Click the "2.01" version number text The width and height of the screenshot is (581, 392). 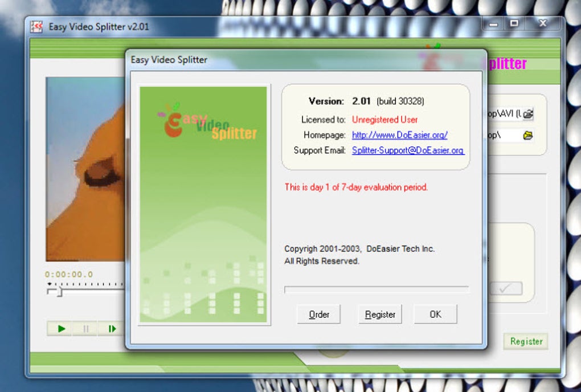point(361,101)
